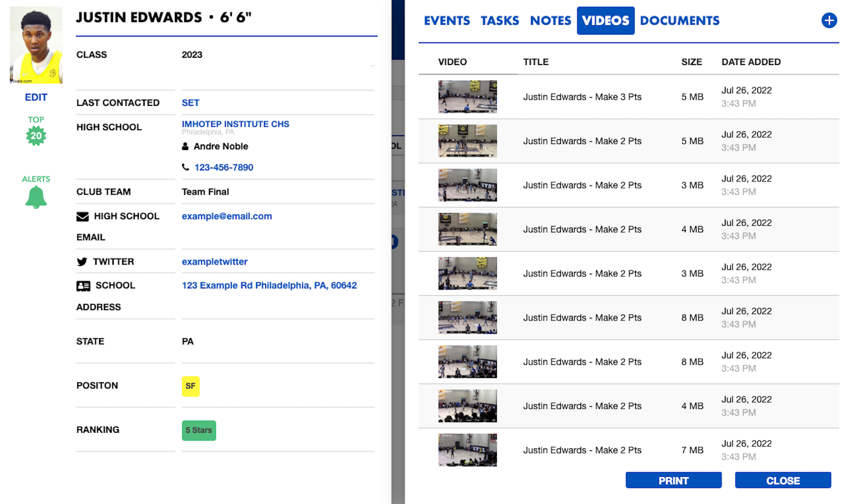Viewport: 849px width, 504px height.
Task: Open the Documents tab
Action: pyautogui.click(x=679, y=21)
